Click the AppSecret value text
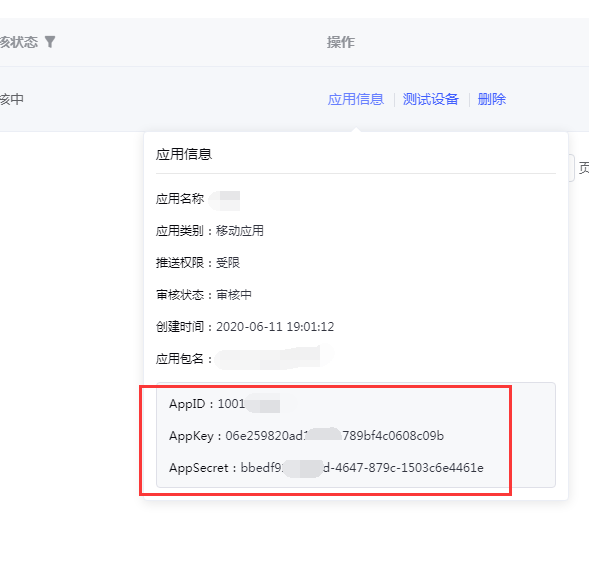Image resolution: width=589 pixels, height=574 pixels. 362,468
